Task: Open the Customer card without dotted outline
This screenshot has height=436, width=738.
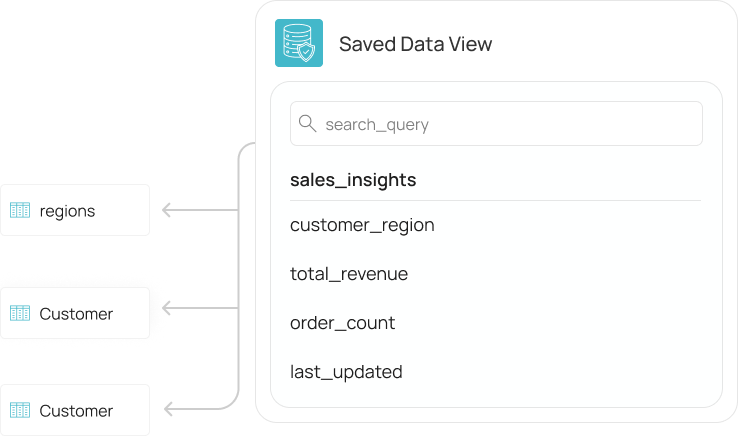Action: tap(75, 410)
